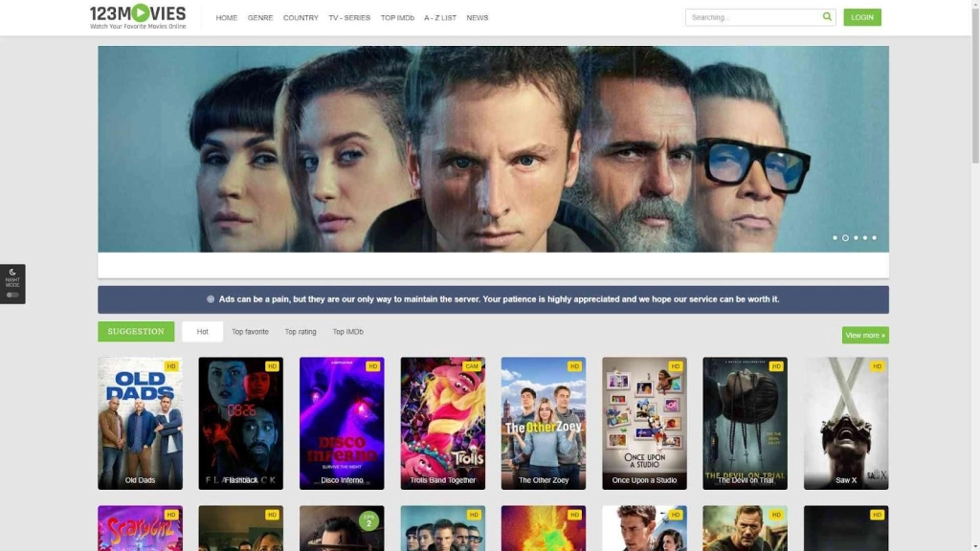The image size is (980, 551).
Task: Click the HD badge on Old Dads
Action: click(171, 366)
